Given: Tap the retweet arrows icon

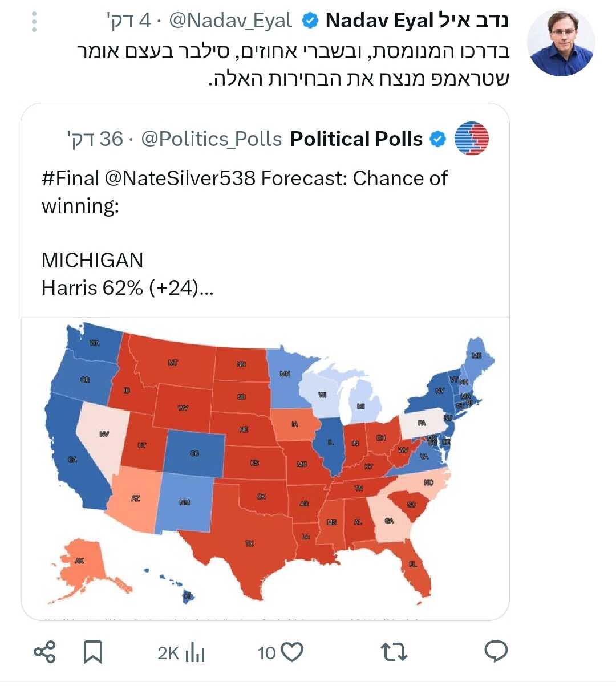Looking at the screenshot, I should 394,651.
